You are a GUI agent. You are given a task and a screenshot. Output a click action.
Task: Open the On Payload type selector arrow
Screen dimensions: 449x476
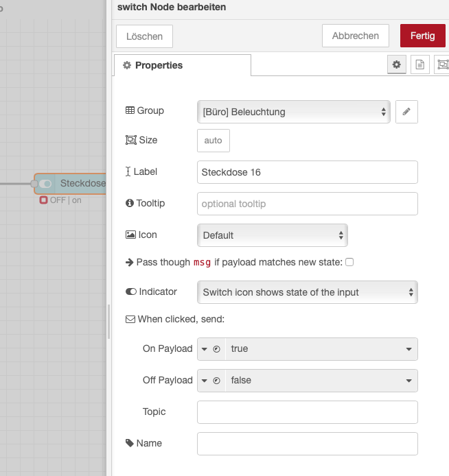204,349
